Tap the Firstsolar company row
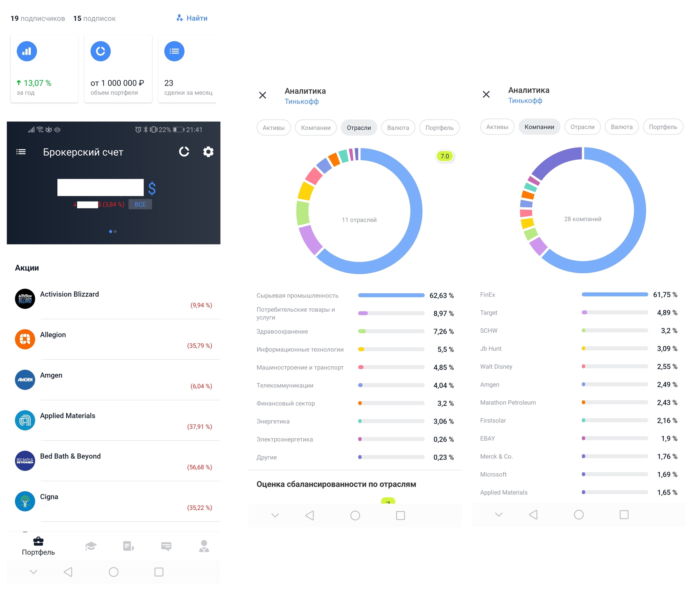700x607 pixels. pos(579,420)
